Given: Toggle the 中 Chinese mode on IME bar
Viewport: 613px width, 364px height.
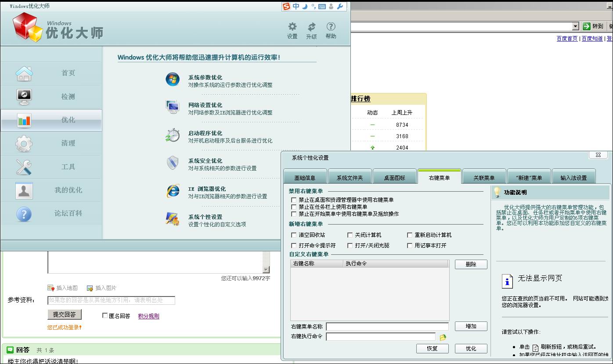Looking at the screenshot, I should pyautogui.click(x=296, y=7).
